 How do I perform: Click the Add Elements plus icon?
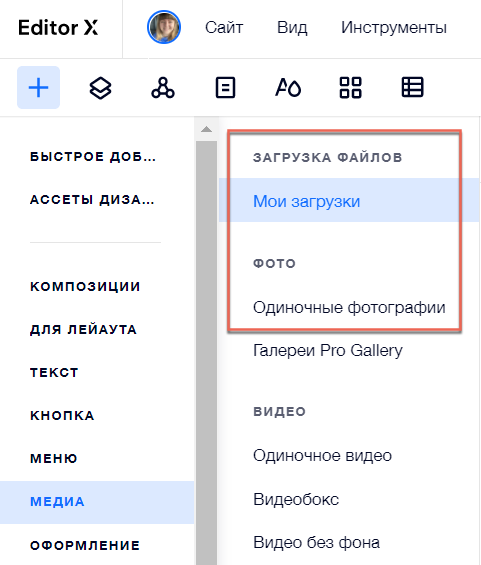(x=39, y=88)
